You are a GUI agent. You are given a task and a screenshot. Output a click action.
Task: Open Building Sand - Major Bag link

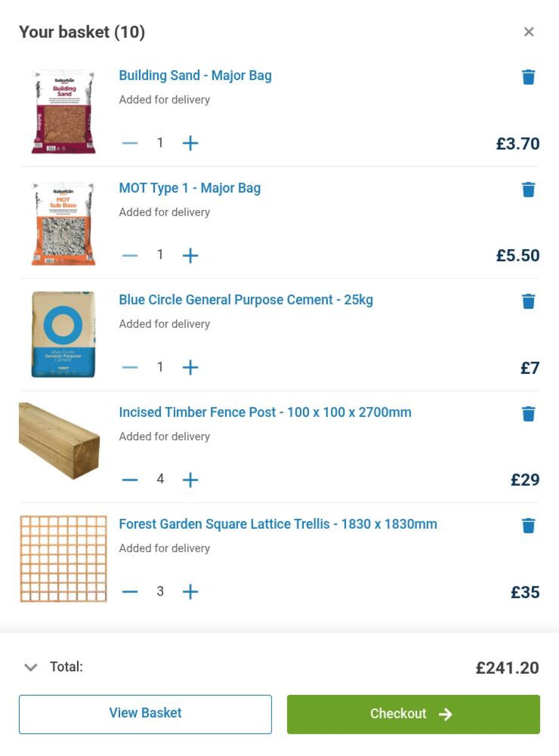pyautogui.click(x=195, y=76)
